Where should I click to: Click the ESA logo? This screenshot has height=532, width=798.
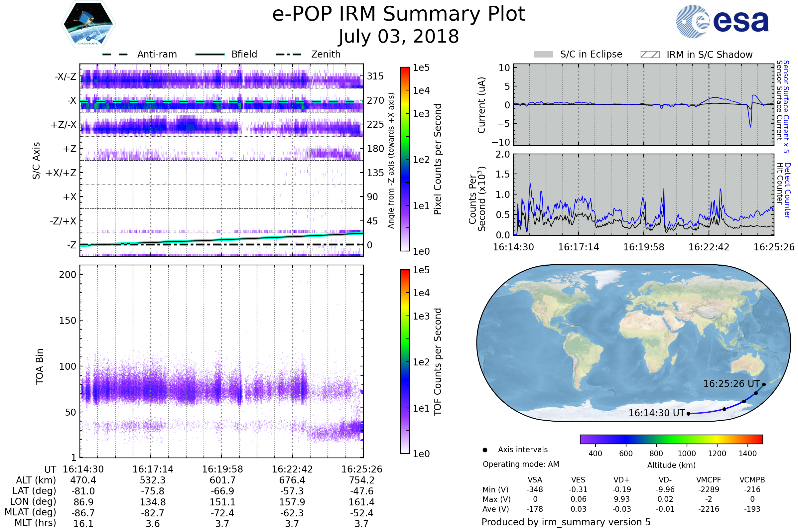coord(722,21)
